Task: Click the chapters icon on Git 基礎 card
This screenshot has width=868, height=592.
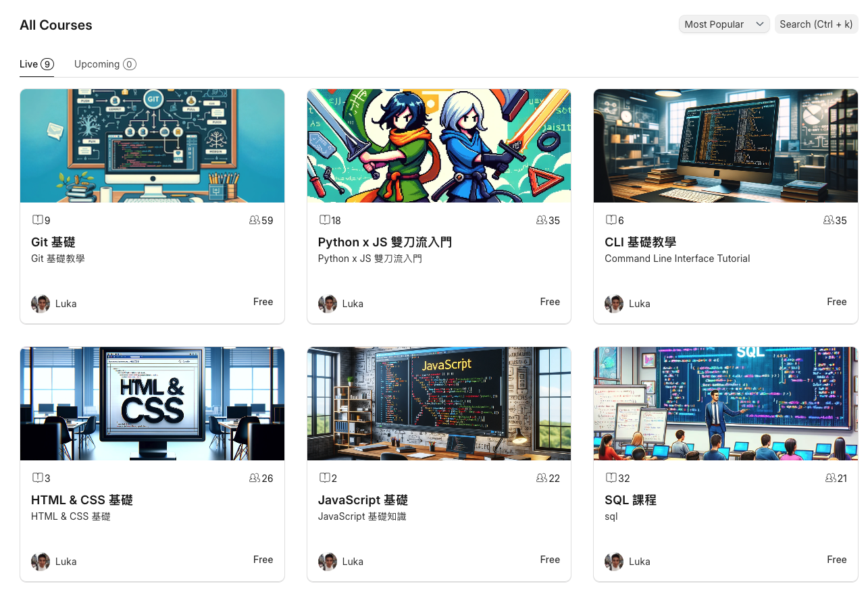Action: 36,220
